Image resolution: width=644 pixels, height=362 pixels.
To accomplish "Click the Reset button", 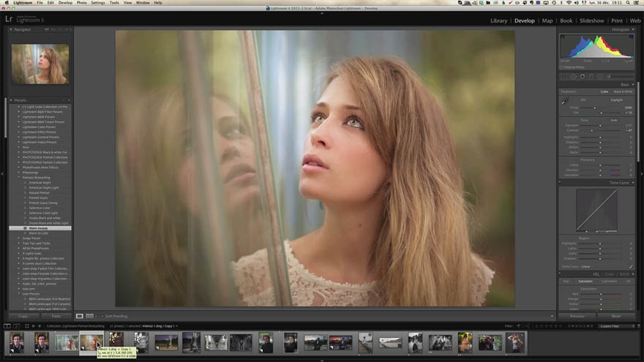I will pyautogui.click(x=616, y=316).
